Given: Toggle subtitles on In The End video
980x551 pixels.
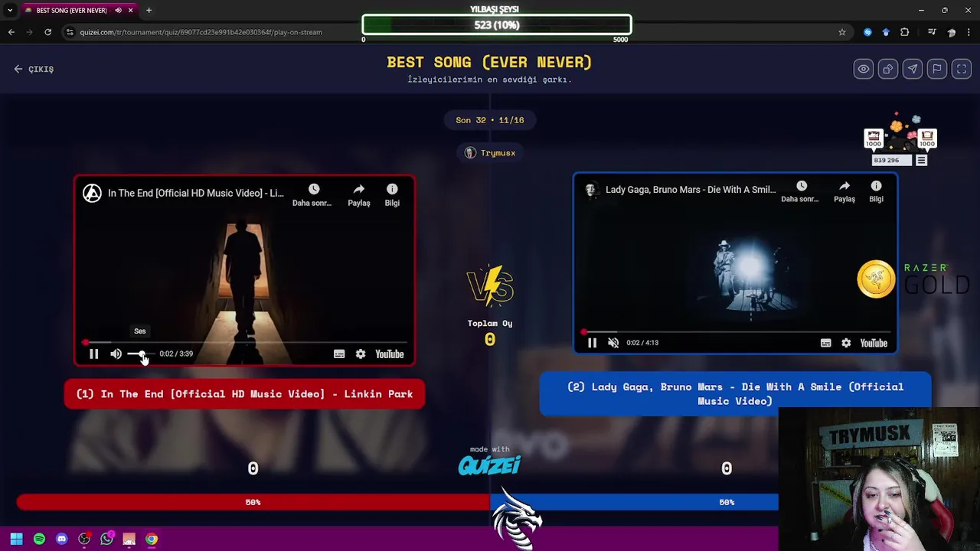Looking at the screenshot, I should [x=339, y=354].
